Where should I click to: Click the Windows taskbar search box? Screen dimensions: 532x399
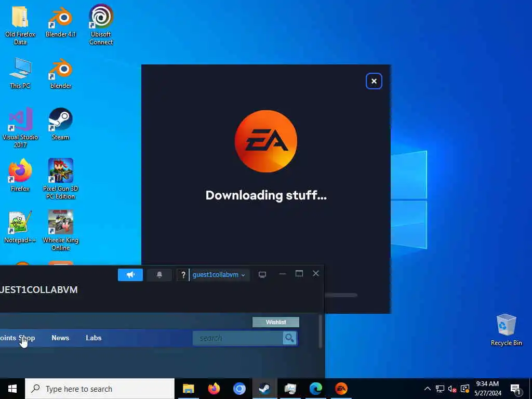click(x=100, y=389)
